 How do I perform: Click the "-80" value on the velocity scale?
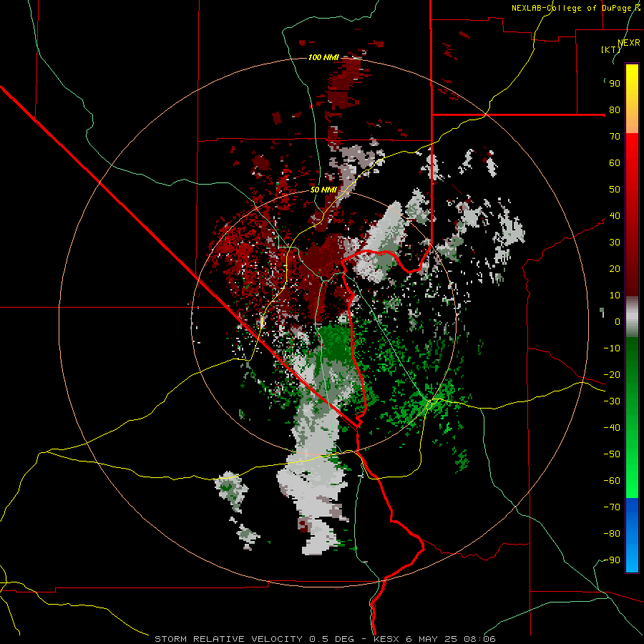point(612,534)
